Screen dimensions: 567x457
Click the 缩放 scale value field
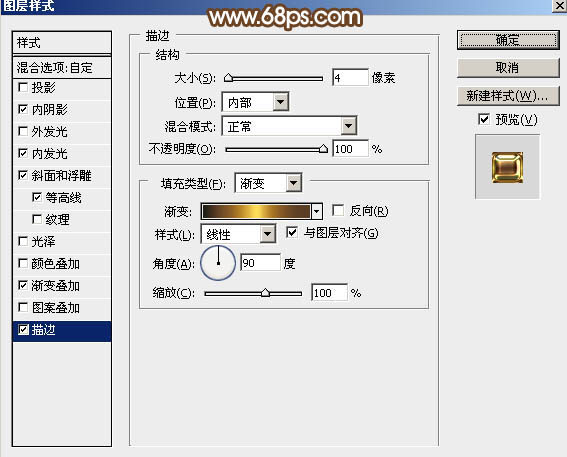click(329, 292)
